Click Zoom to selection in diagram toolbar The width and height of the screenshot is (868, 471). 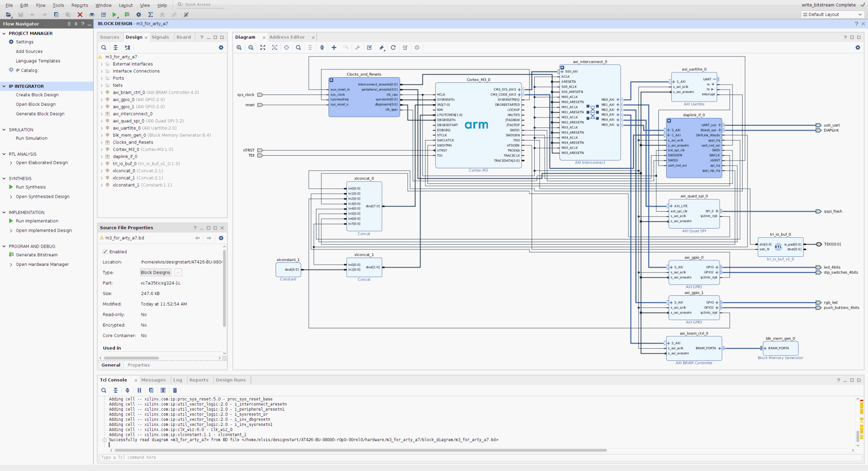pos(275,48)
